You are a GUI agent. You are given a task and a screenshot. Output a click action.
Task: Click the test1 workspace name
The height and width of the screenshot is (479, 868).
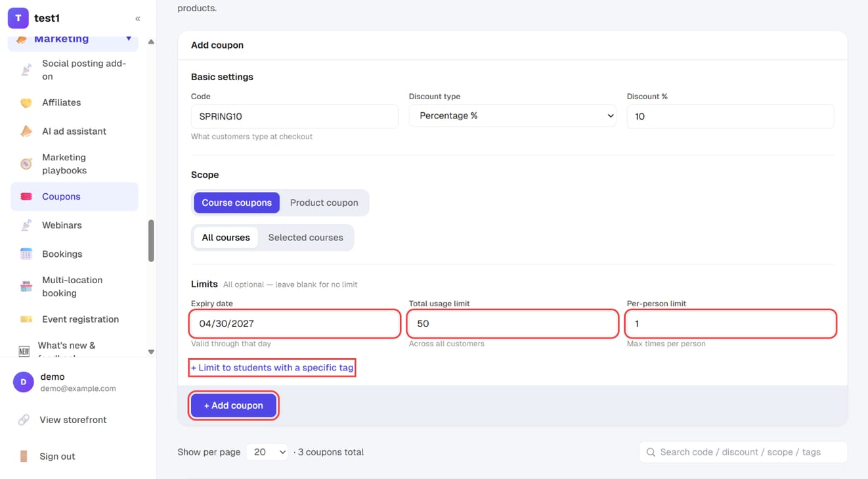(47, 18)
